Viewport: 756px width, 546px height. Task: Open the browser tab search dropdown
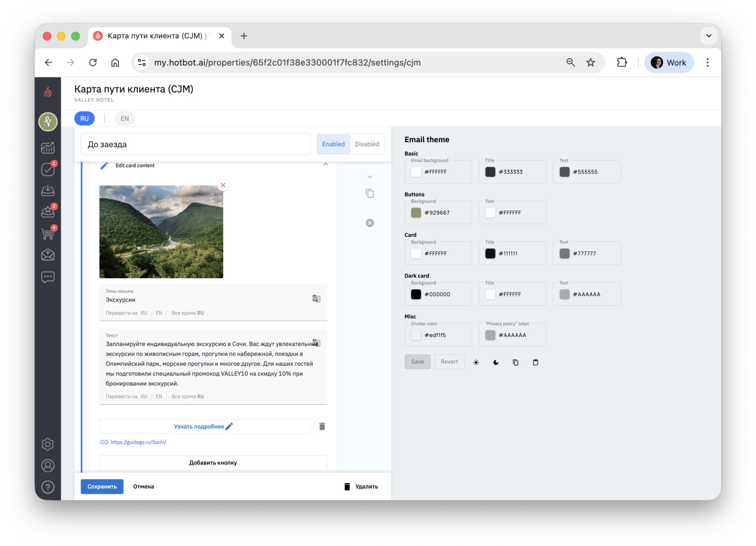point(709,36)
